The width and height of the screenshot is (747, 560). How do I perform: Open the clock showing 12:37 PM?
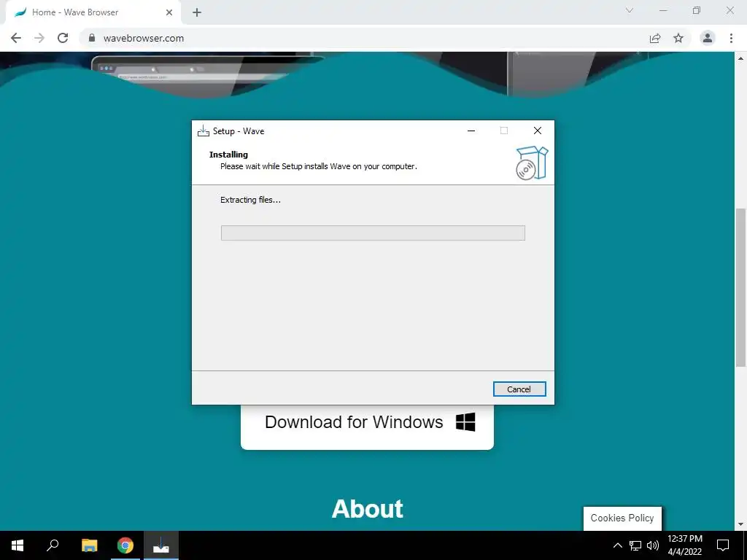pyautogui.click(x=685, y=545)
